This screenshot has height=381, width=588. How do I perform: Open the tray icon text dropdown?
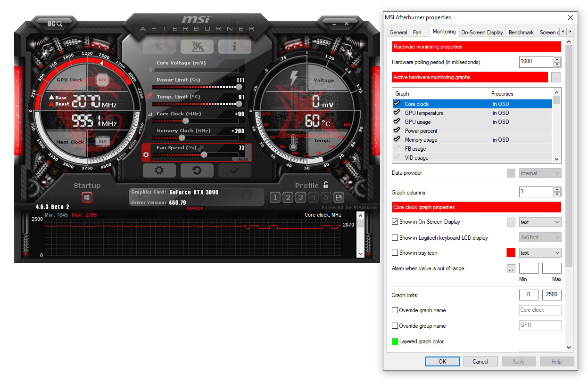pos(540,253)
